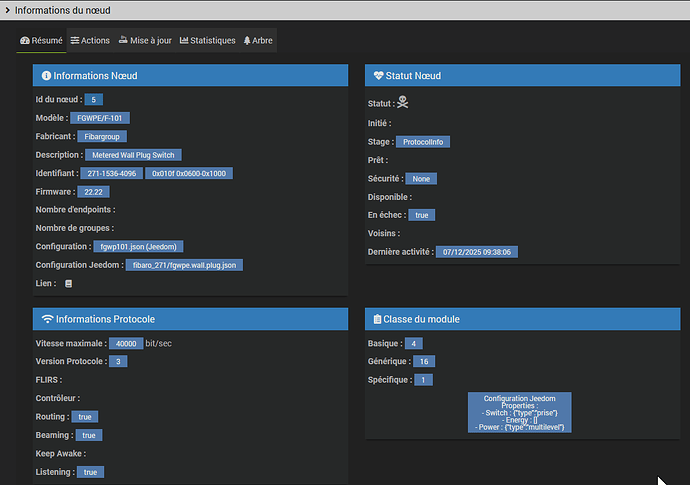Click the tree icon on the Arbre tab
This screenshot has height=485, width=690.
[247, 41]
